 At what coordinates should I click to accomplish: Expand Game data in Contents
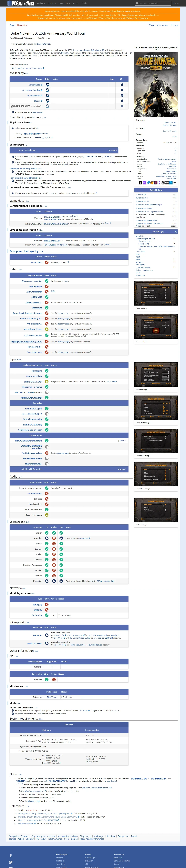175,251
